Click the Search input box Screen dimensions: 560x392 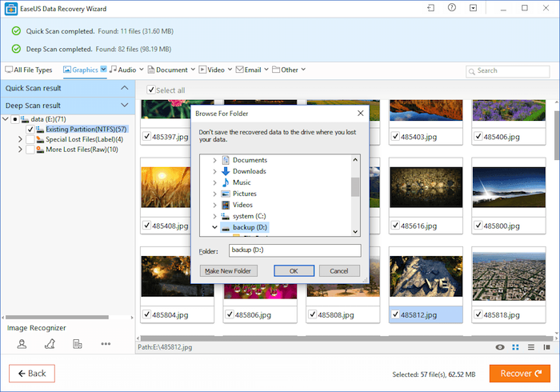tap(507, 71)
